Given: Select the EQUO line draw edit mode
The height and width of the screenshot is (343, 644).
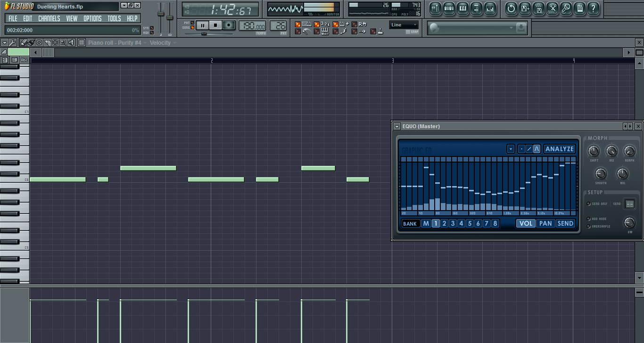Looking at the screenshot, I should 529,149.
